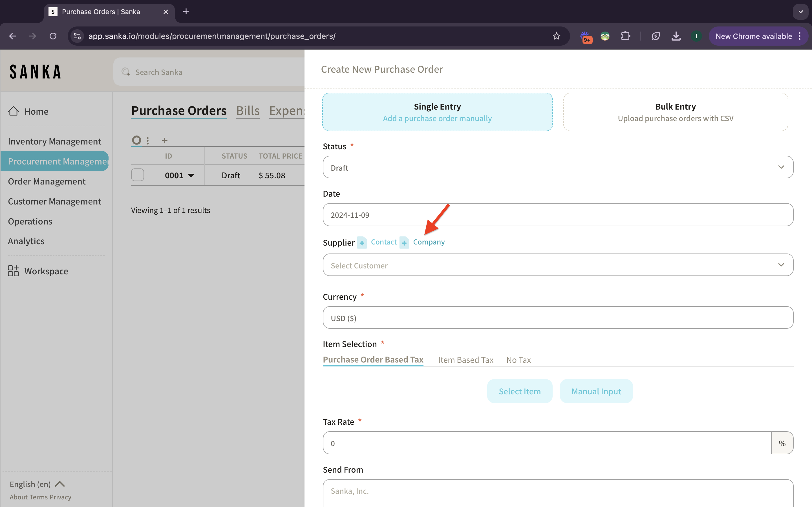Click the Manual Input button
Viewport: 812px width, 507px height.
point(596,391)
